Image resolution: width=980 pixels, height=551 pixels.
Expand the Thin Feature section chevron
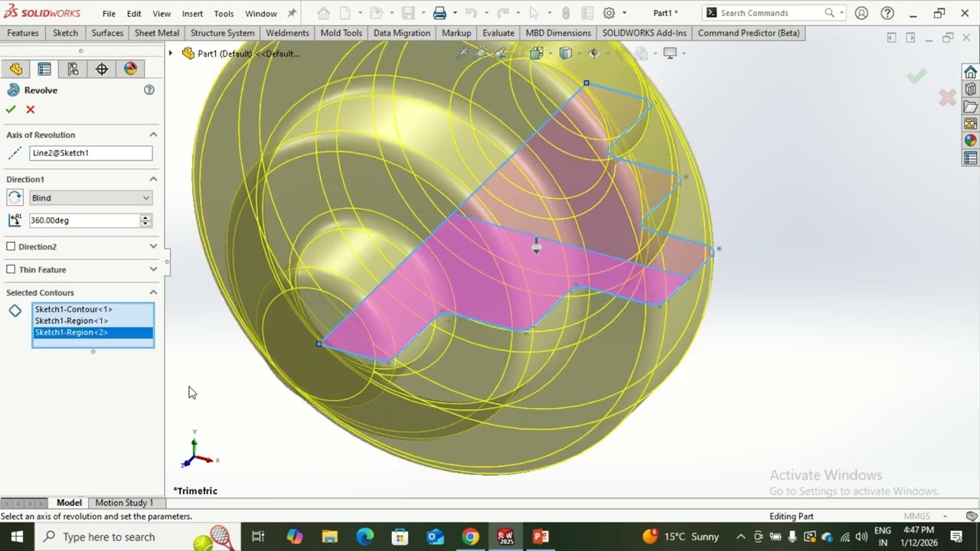[x=153, y=269]
